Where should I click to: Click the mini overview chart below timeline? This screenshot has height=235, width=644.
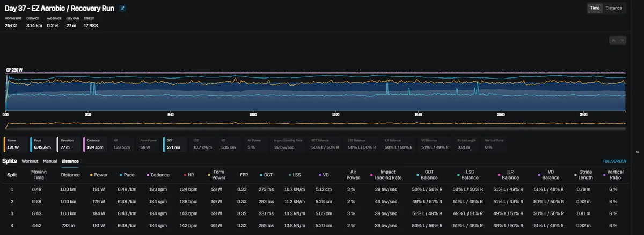(316, 124)
